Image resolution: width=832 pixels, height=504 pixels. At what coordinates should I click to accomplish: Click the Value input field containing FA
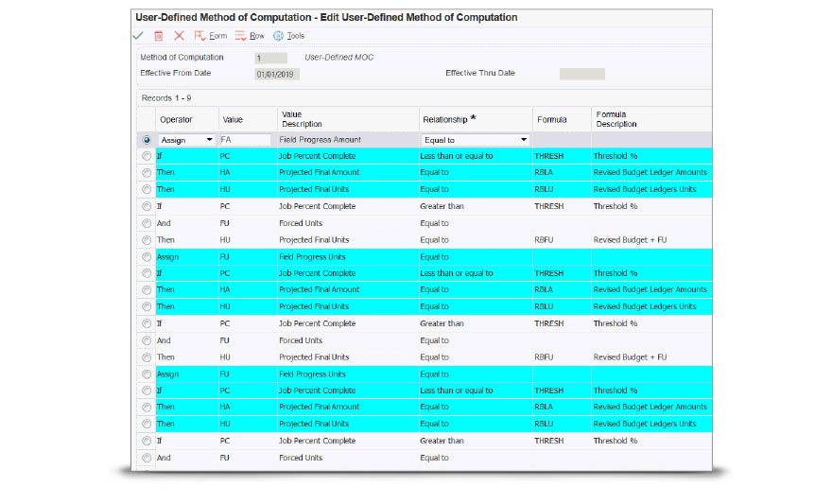coord(245,140)
